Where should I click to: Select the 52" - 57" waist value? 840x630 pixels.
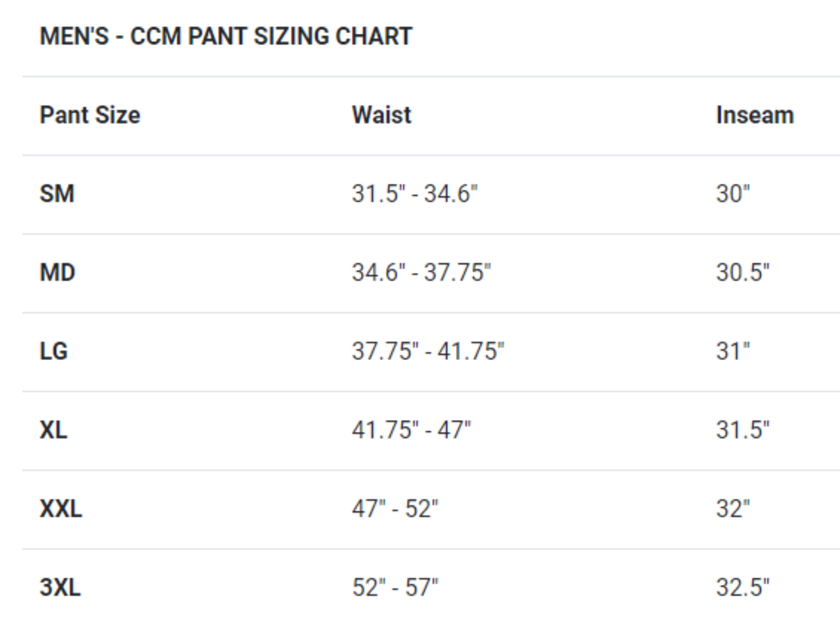point(395,587)
